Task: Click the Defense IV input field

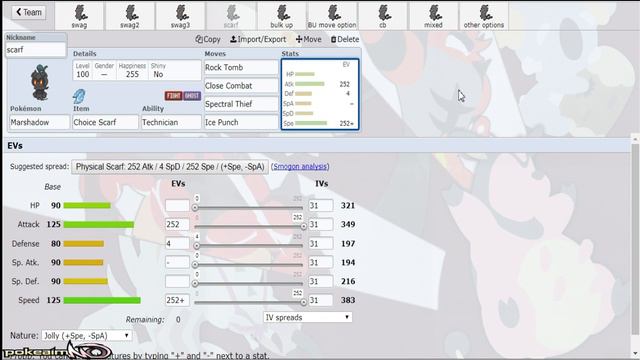Action: coord(321,243)
